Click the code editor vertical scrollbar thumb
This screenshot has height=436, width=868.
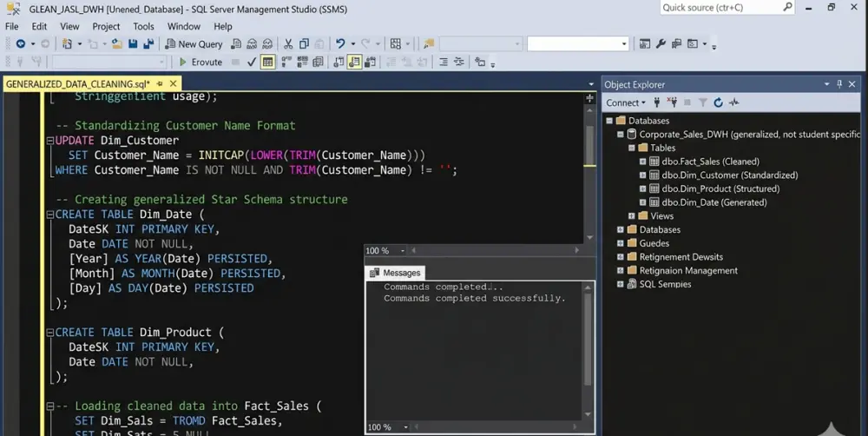[590, 145]
